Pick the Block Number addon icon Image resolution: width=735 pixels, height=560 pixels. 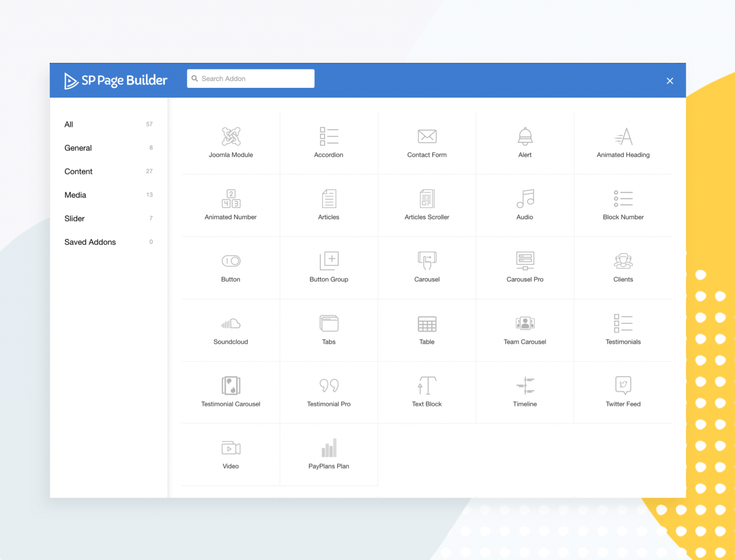623,199
